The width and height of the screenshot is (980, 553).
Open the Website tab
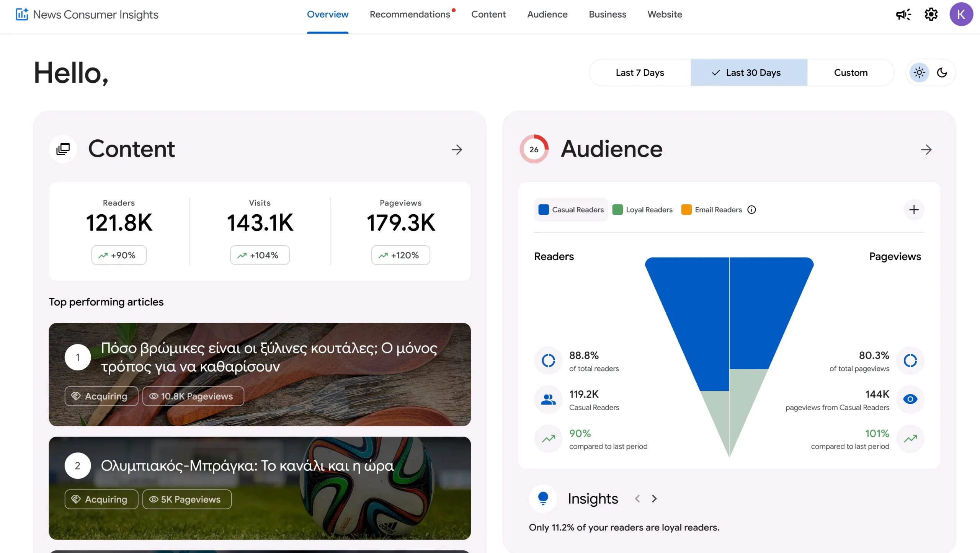point(665,15)
